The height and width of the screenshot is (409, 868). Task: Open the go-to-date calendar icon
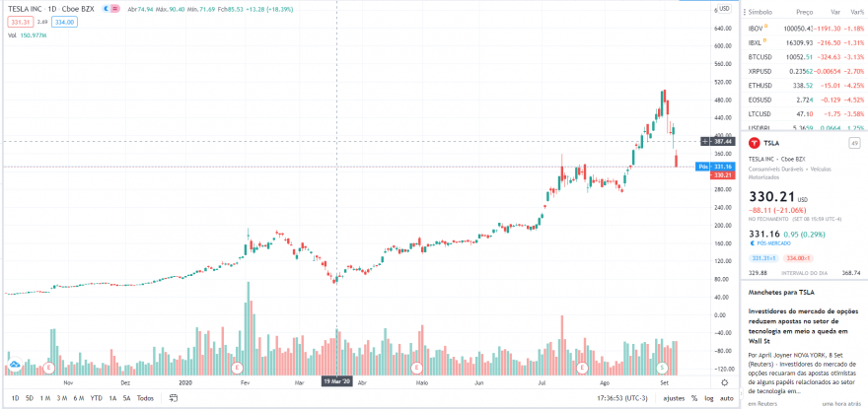click(174, 398)
